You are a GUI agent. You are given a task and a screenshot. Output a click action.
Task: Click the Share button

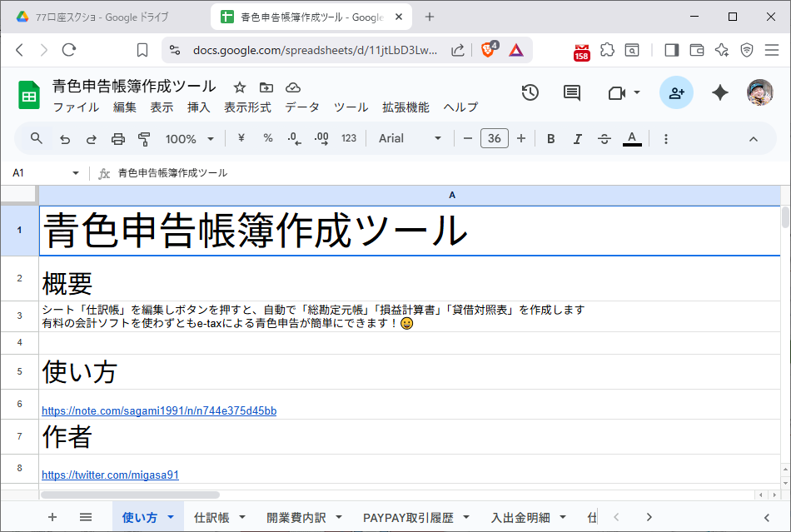point(676,93)
